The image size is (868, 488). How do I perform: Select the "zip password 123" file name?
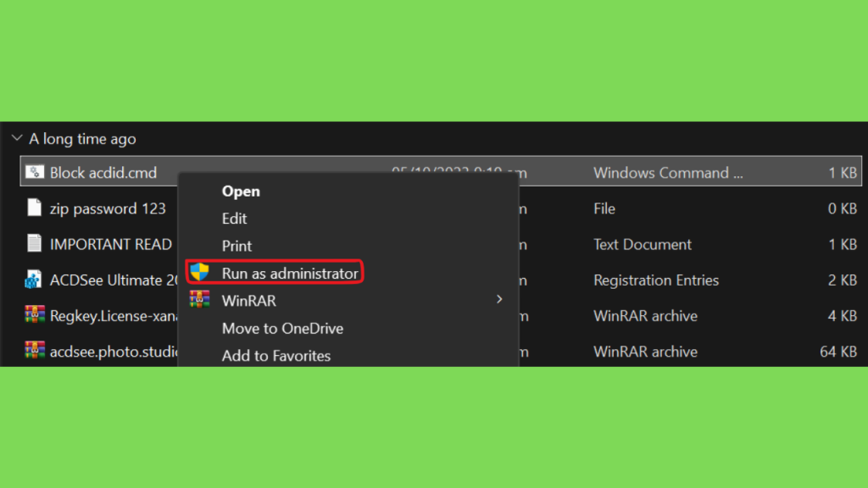click(108, 208)
